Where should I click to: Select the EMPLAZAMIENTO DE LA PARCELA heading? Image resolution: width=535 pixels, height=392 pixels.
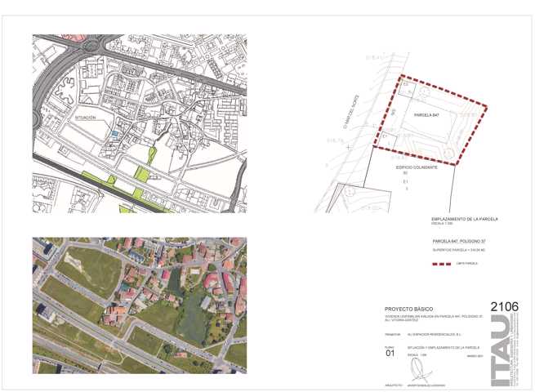pos(464,219)
